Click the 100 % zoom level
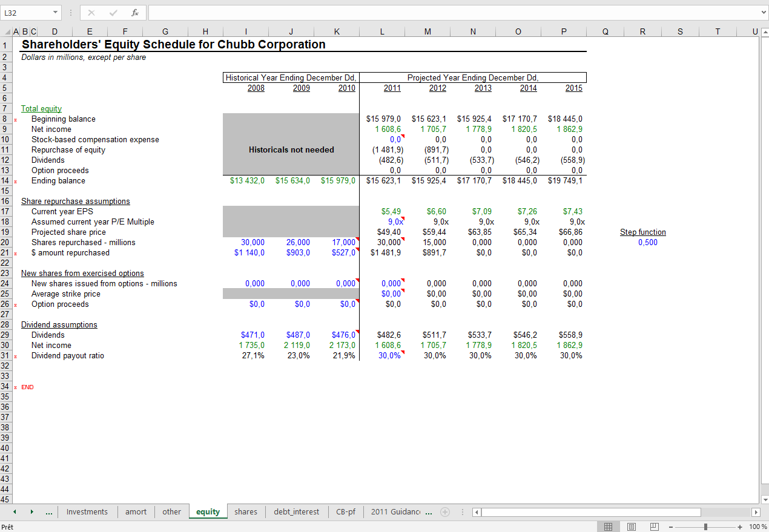Image resolution: width=769 pixels, height=532 pixels. (757, 527)
